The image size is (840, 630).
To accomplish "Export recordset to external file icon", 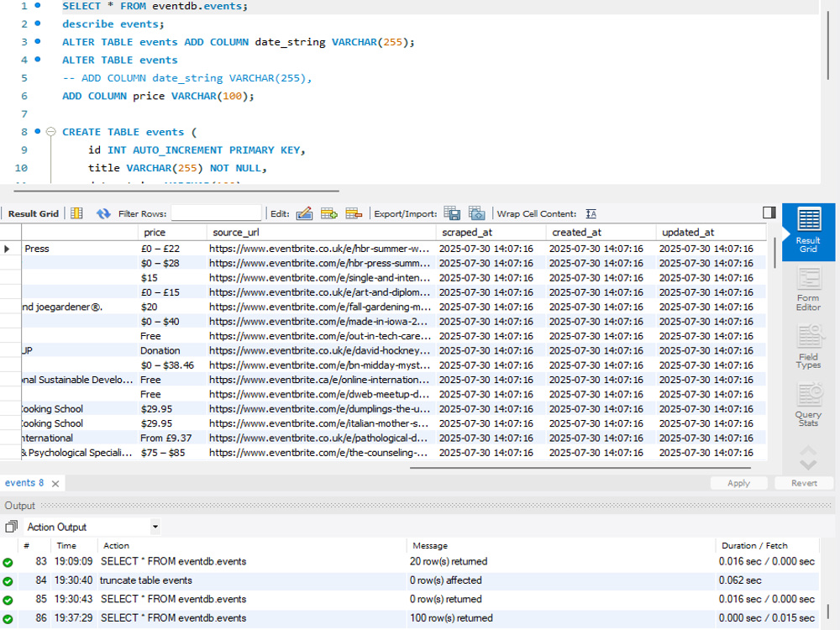I will pos(452,213).
